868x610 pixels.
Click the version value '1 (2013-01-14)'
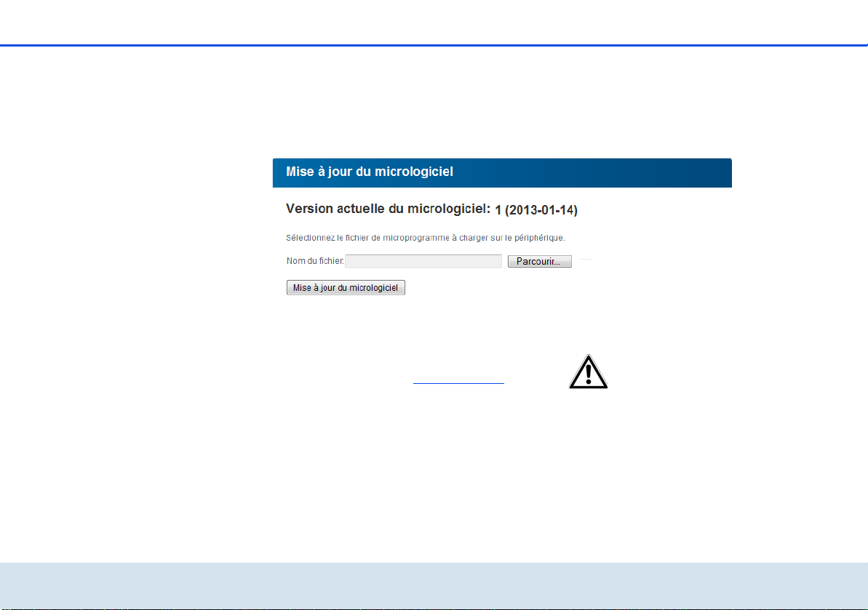pos(535,210)
